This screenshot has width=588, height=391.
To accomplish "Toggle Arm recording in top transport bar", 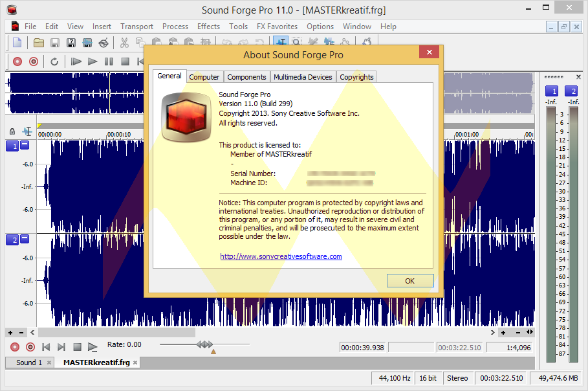I will pos(34,61).
